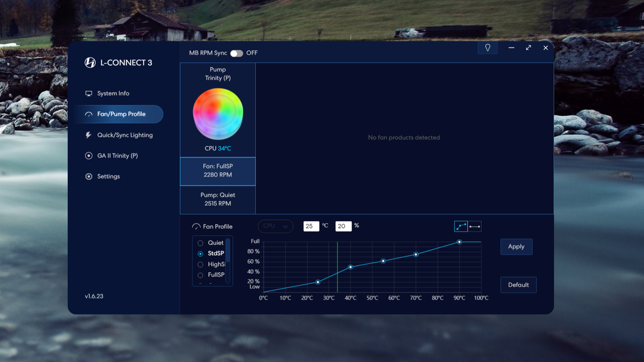Click the percent input field showing 20
Screen dimensions: 644x362
pyautogui.click(x=343, y=226)
